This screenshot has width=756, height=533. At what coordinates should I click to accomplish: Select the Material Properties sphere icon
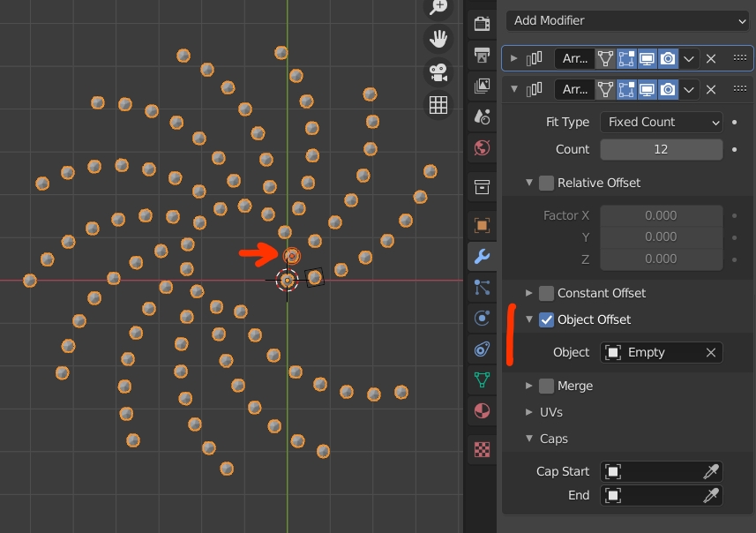pos(481,411)
